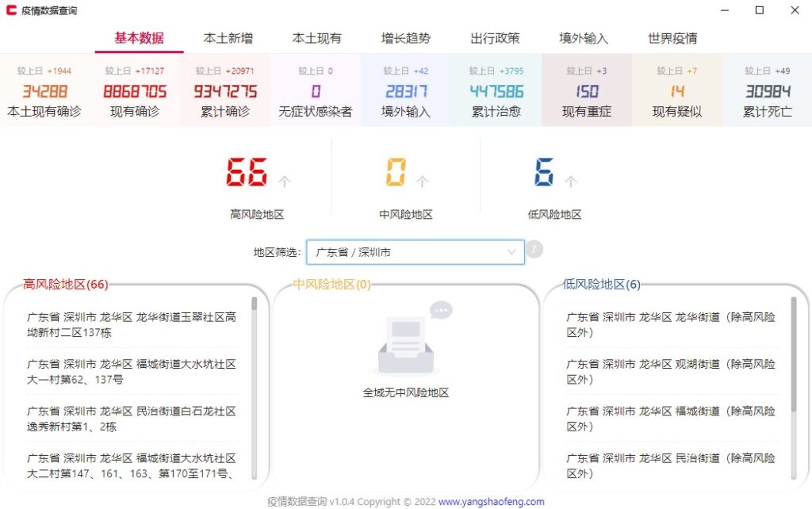
Task: Click the large yellow 0 medium-risk number
Action: 396,172
